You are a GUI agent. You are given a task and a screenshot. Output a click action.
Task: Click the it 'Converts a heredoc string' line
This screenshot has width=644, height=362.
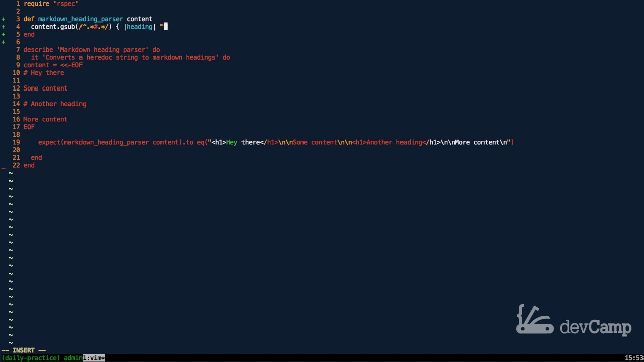130,58
